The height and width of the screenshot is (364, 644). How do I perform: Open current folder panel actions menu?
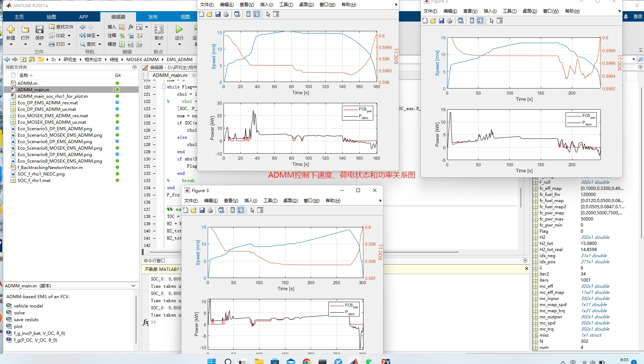[135, 67]
